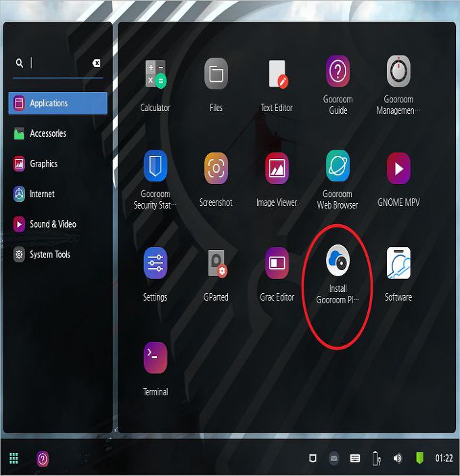Launch the Terminal app
The height and width of the screenshot is (476, 460).
pos(155,358)
